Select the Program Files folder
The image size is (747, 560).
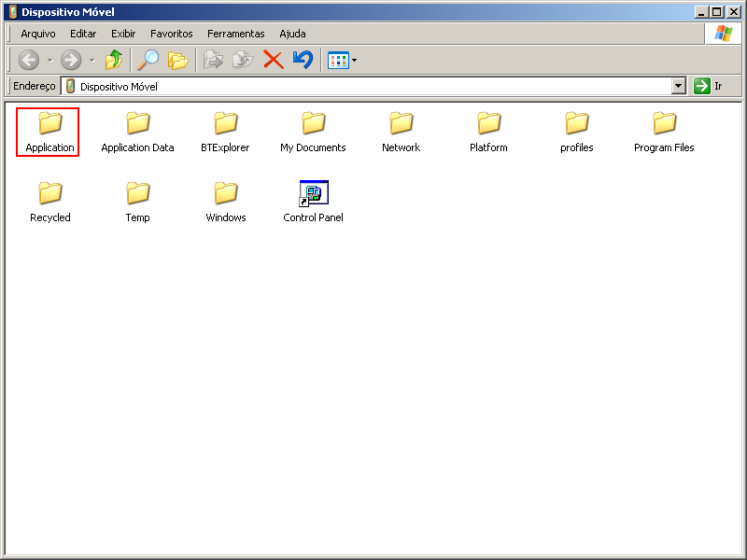click(x=664, y=132)
